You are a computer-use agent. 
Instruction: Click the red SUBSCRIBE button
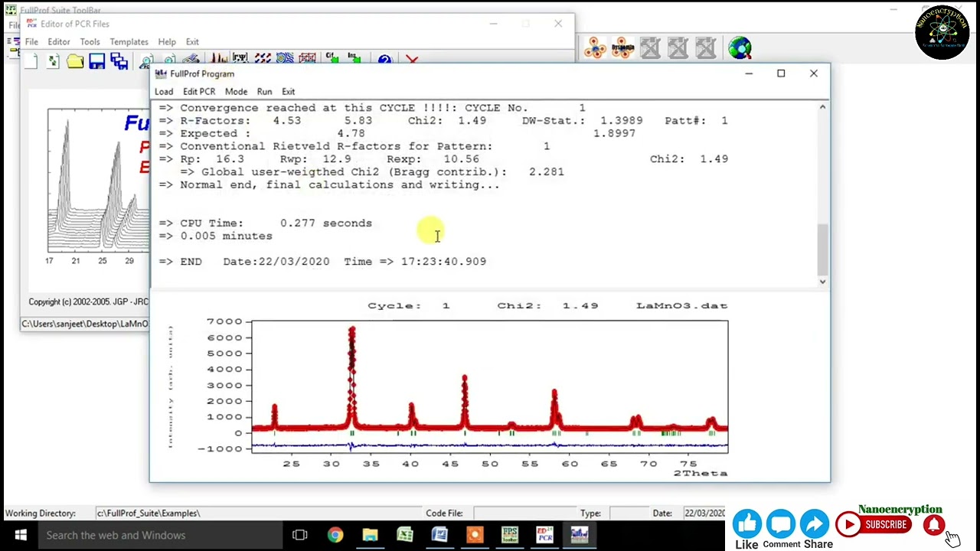point(873,525)
